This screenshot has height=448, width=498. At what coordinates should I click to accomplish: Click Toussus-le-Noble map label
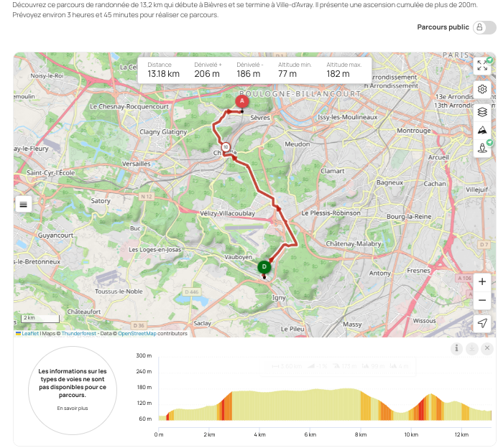(119, 291)
